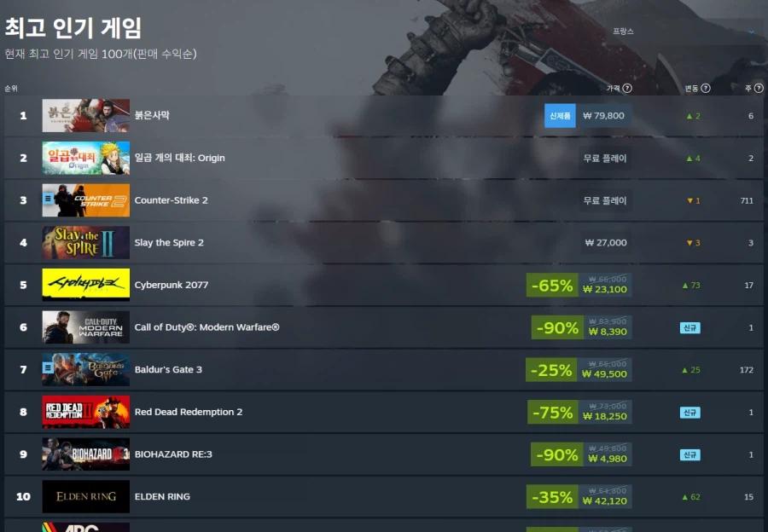Image resolution: width=768 pixels, height=532 pixels.
Task: Click the list icon on Counter-Strike 2 thumbnail
Action: [x=48, y=198]
